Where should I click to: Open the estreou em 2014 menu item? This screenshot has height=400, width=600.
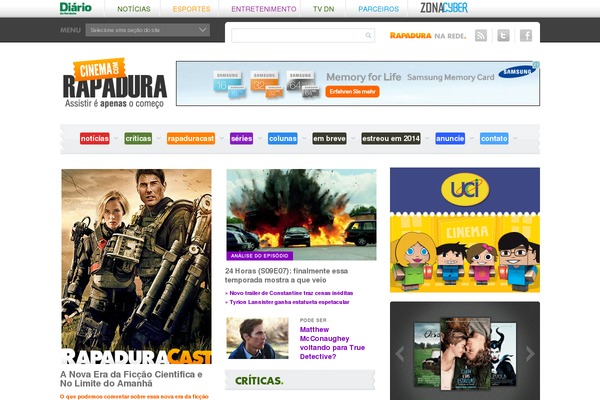[x=391, y=138]
